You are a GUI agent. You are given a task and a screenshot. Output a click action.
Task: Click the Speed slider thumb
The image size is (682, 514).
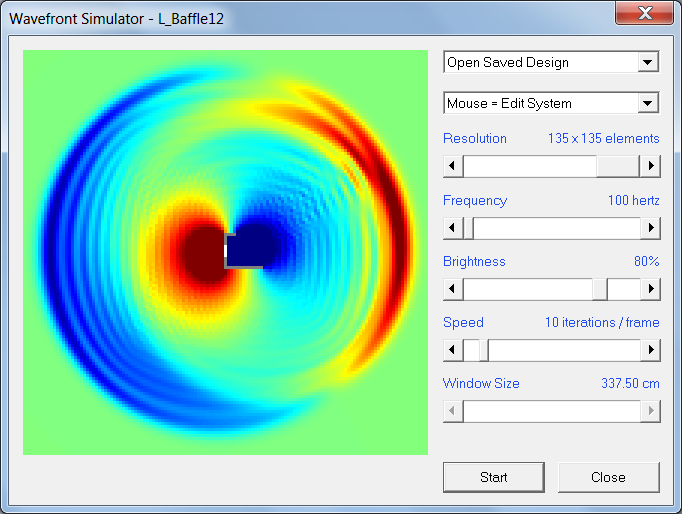[x=483, y=350]
